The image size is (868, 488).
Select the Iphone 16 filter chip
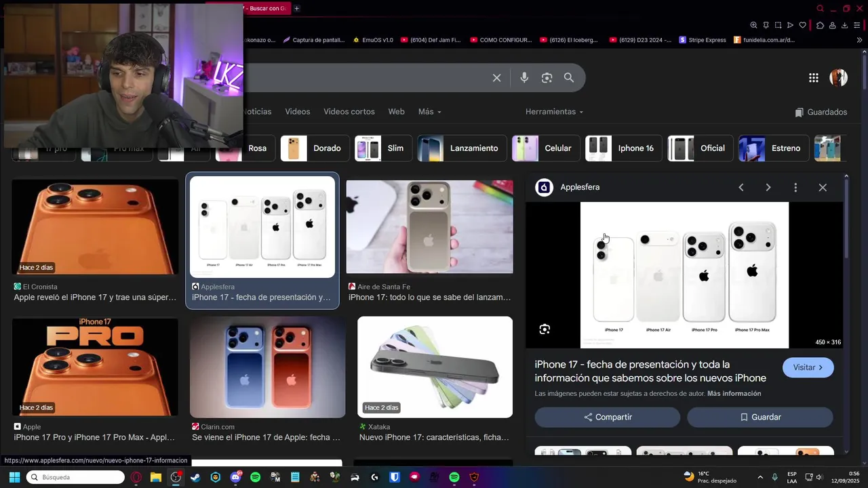(x=624, y=148)
